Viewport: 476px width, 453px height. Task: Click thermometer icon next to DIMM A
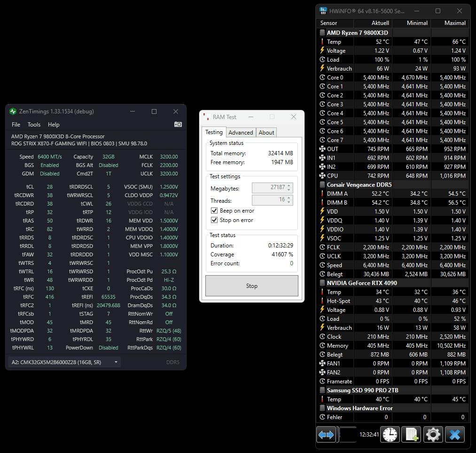(322, 193)
